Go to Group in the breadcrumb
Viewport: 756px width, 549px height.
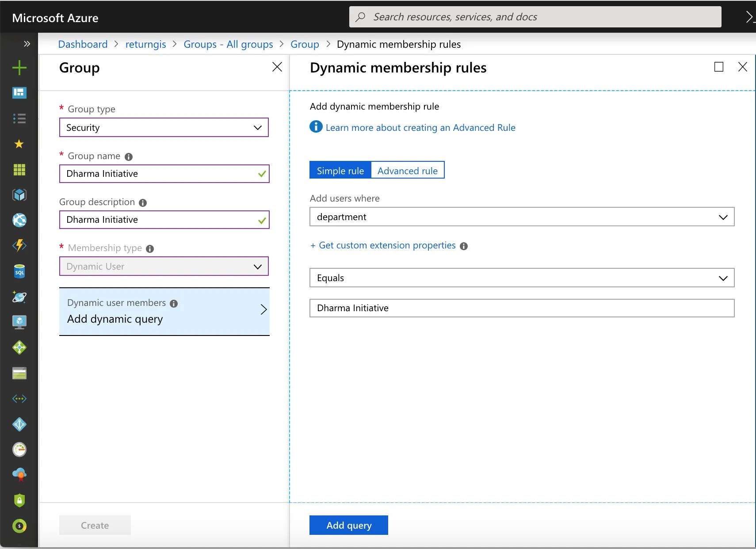click(x=305, y=44)
